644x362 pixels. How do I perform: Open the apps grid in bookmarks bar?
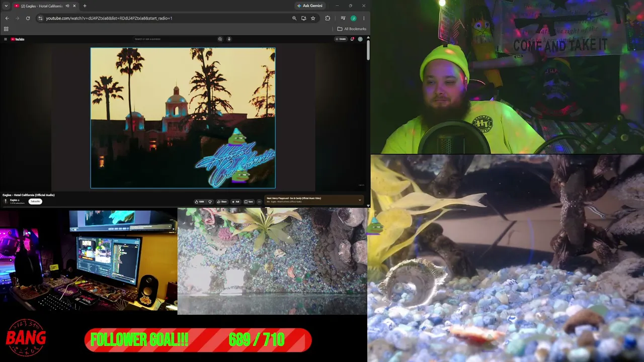(x=6, y=29)
